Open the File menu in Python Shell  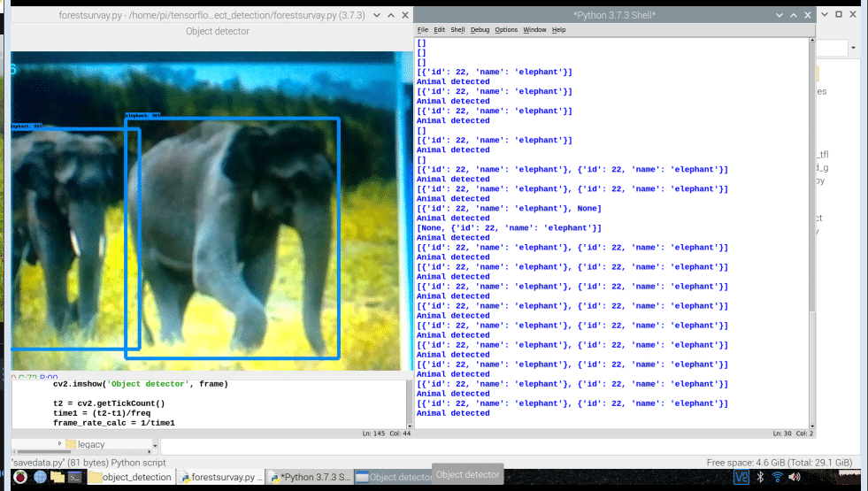pyautogui.click(x=423, y=30)
